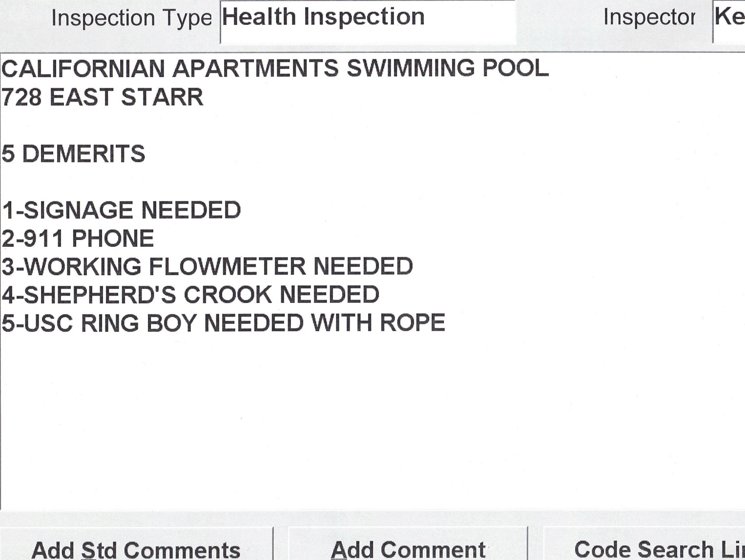Screen dimensions: 745x560
Task: Click the USC Ring Boy Needed line
Action: point(223,323)
